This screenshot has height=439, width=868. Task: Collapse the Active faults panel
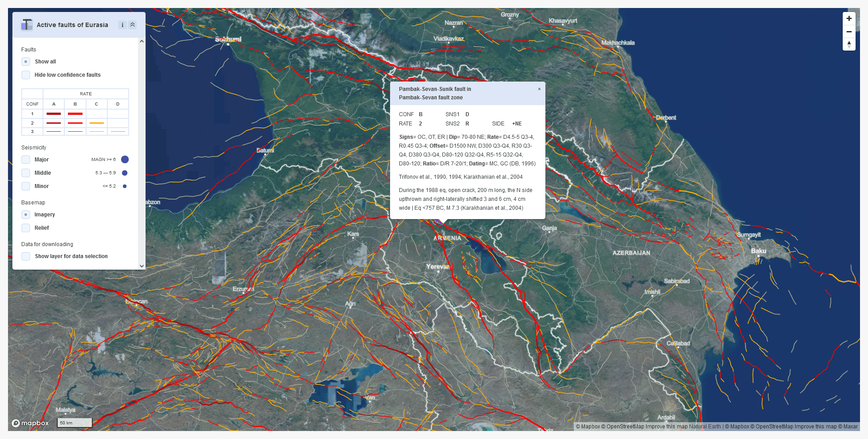132,25
